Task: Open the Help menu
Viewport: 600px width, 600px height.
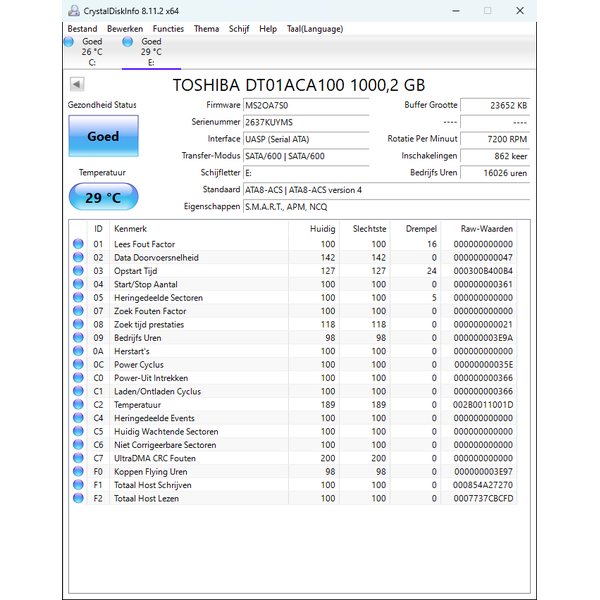Action: [268, 29]
